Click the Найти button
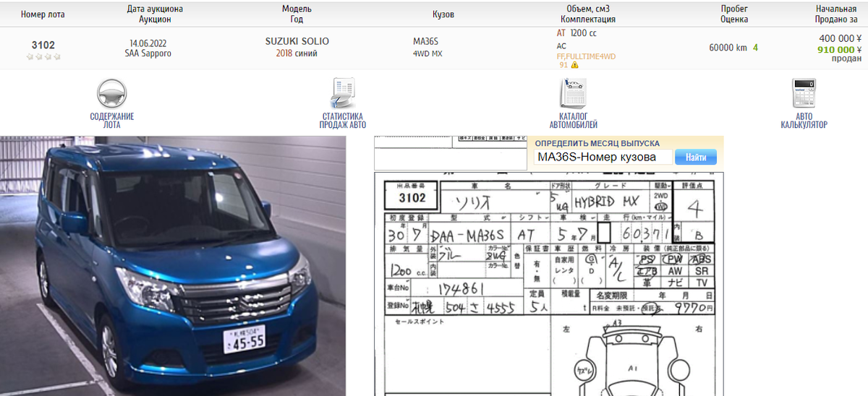This screenshot has height=396, width=868. 695,157
